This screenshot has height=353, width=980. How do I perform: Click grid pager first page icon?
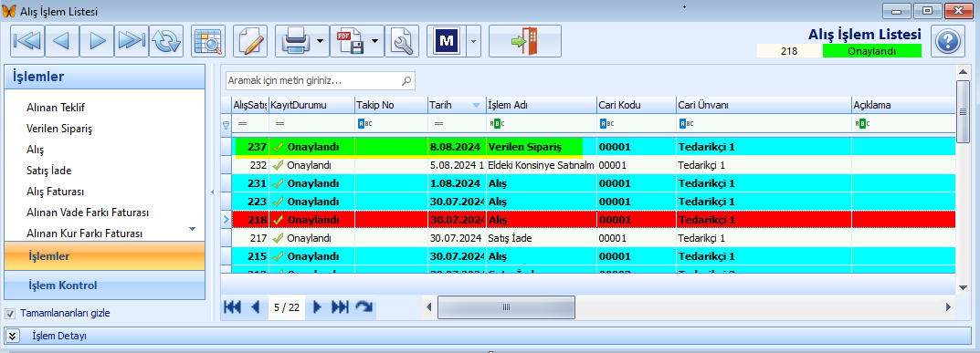233,306
